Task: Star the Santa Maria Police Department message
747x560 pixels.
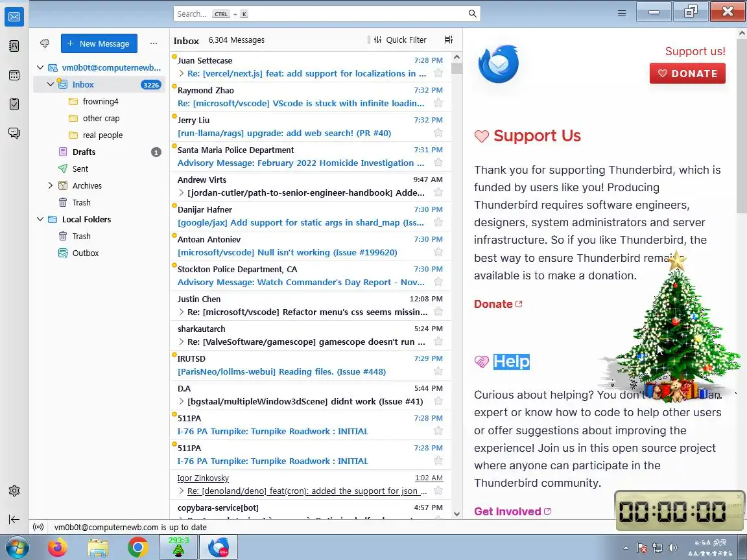Action: 438,163
